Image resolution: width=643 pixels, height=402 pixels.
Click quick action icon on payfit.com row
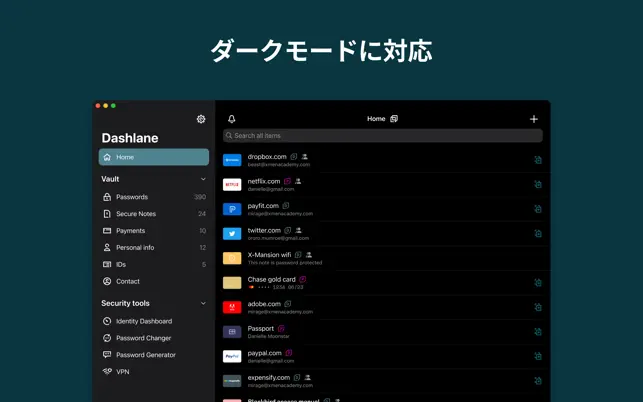(x=538, y=209)
